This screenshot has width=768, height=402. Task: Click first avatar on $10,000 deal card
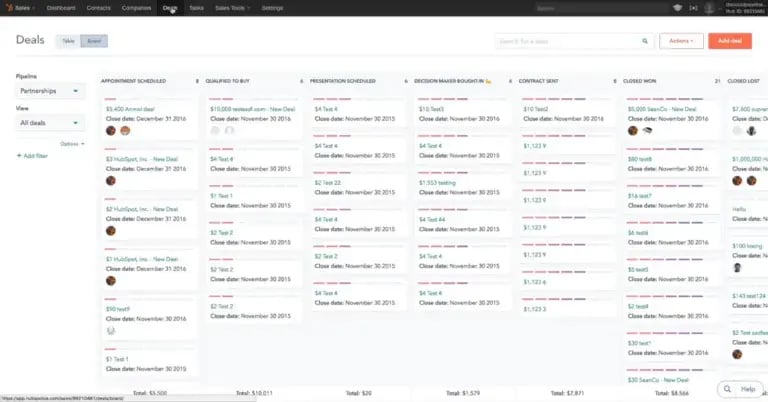click(x=215, y=130)
